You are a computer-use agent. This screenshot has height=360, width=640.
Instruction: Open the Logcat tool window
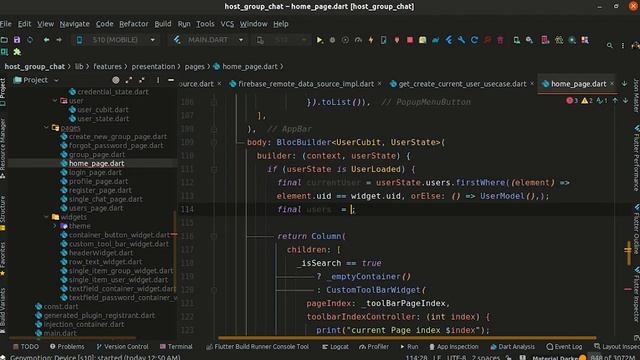pos(335,347)
